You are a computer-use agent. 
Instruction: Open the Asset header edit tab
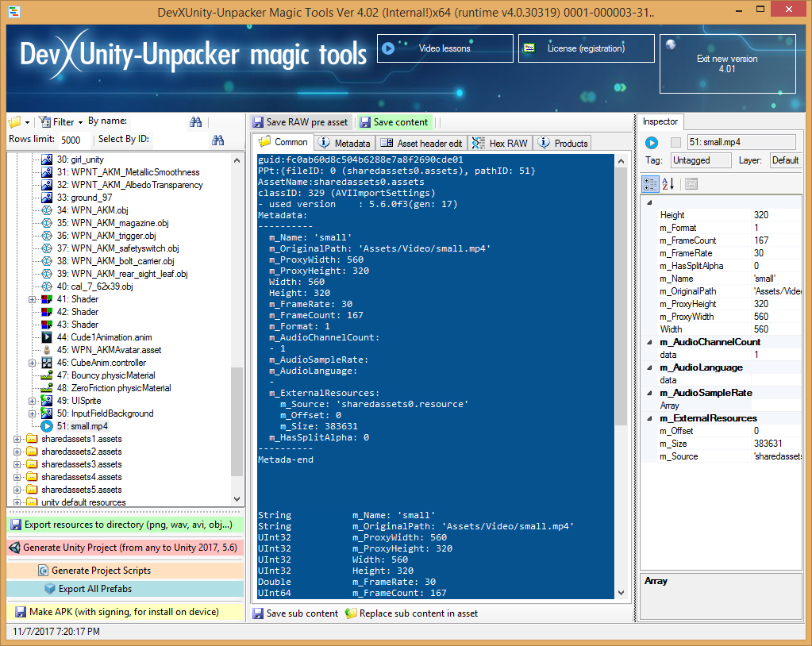pyautogui.click(x=421, y=144)
